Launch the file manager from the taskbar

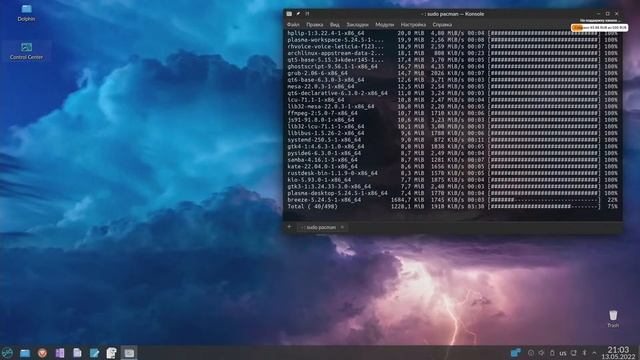(x=25, y=353)
